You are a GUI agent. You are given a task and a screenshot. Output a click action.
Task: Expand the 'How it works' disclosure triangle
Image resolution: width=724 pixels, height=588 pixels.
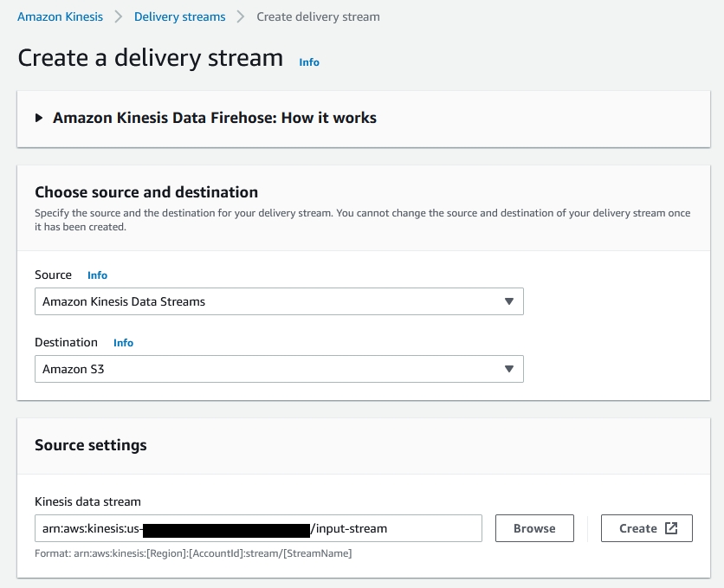point(39,118)
